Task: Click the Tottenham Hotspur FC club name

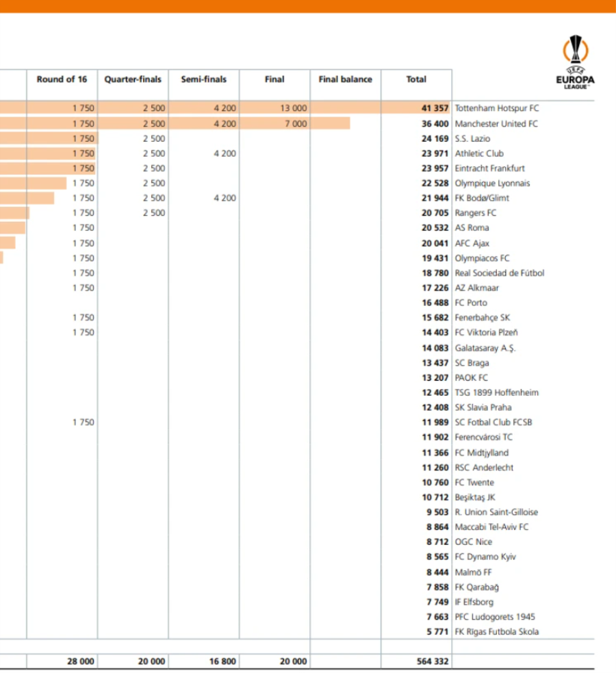Action: pos(497,109)
